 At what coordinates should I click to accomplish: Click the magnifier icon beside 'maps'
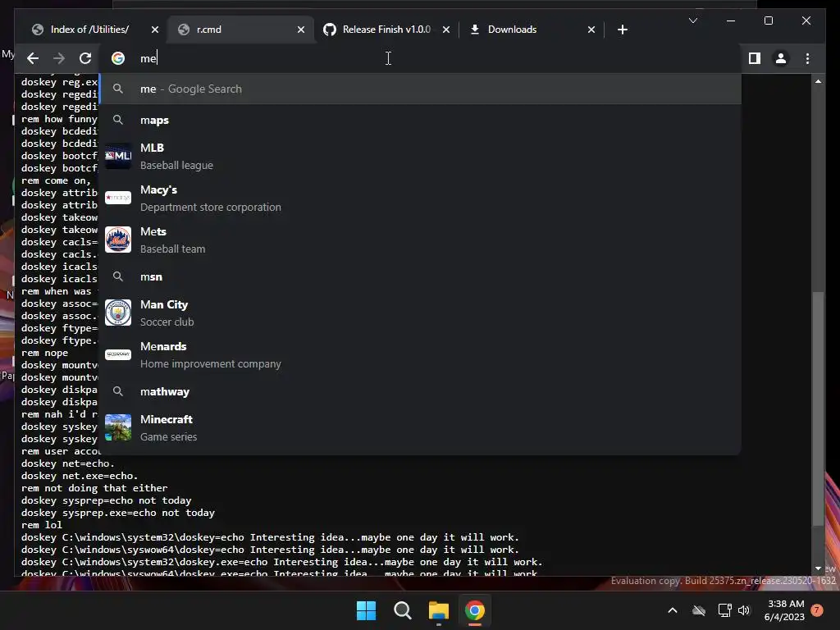118,120
